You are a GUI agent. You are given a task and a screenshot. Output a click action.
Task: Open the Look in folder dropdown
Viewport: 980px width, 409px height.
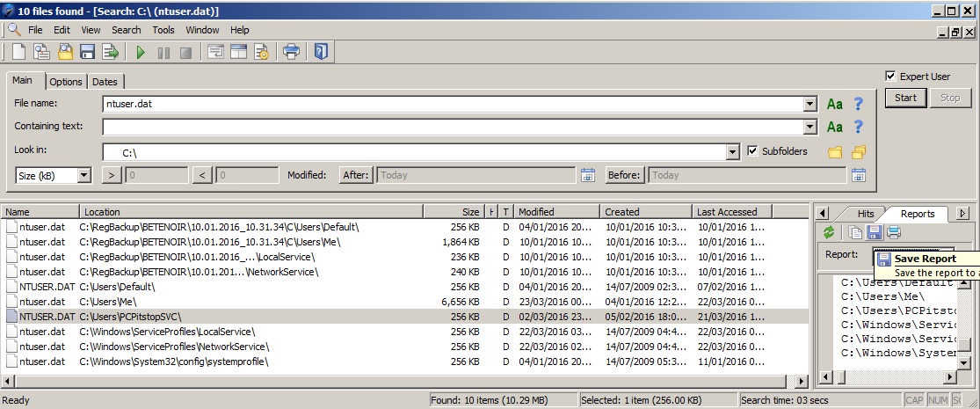click(x=733, y=152)
